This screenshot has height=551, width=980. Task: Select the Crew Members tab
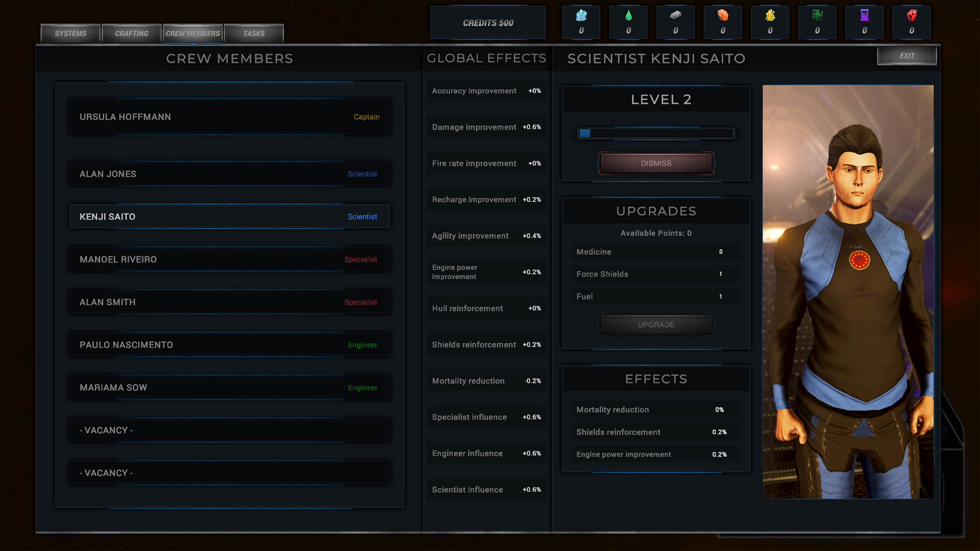point(193,34)
